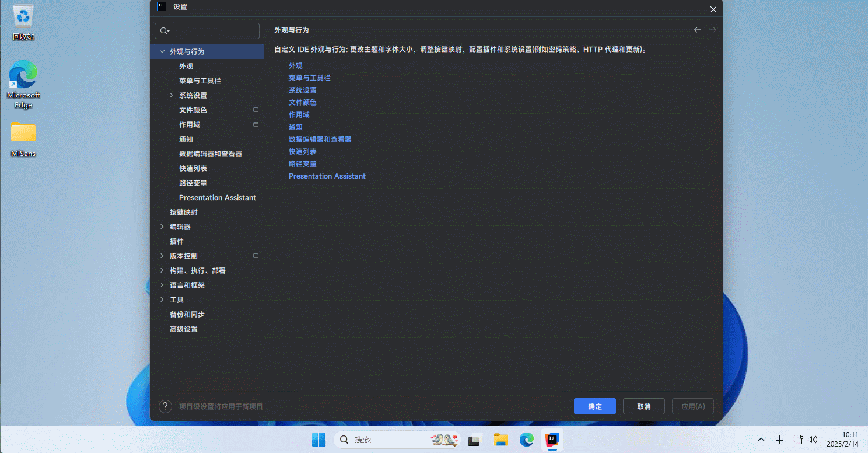Select 插件 in the settings sidebar
The width and height of the screenshot is (868, 453).
point(177,241)
